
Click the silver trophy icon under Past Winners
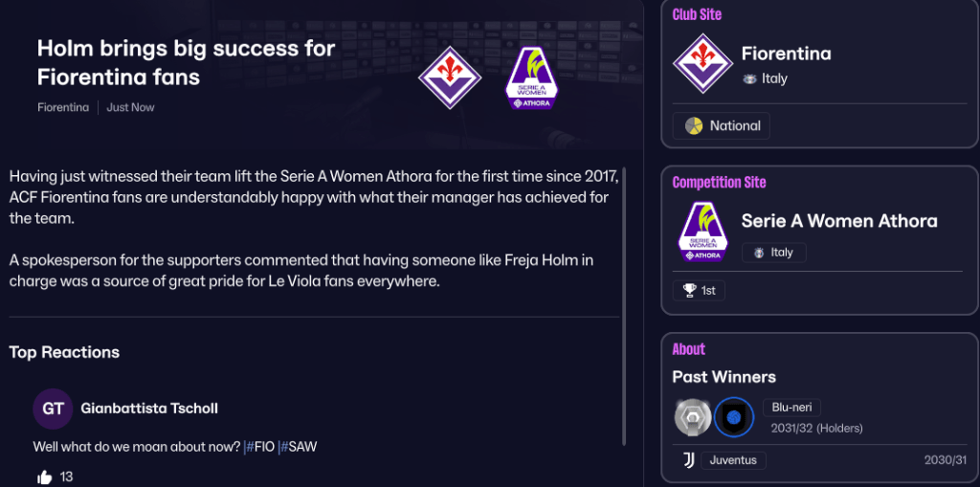692,416
